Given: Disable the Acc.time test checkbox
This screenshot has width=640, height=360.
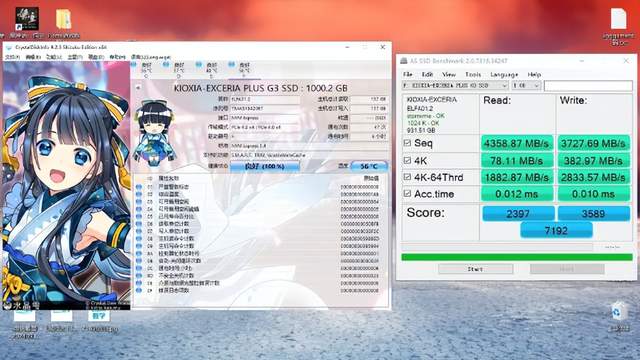Looking at the screenshot, I should tap(407, 193).
